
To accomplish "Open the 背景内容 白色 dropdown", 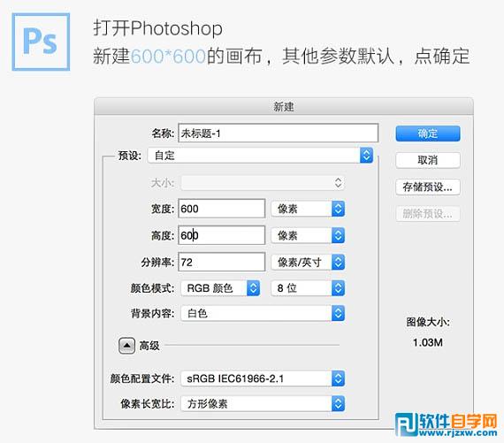I will pyautogui.click(x=263, y=313).
